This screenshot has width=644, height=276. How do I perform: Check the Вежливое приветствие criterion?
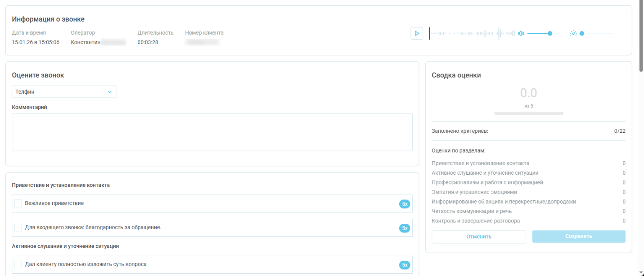click(18, 204)
